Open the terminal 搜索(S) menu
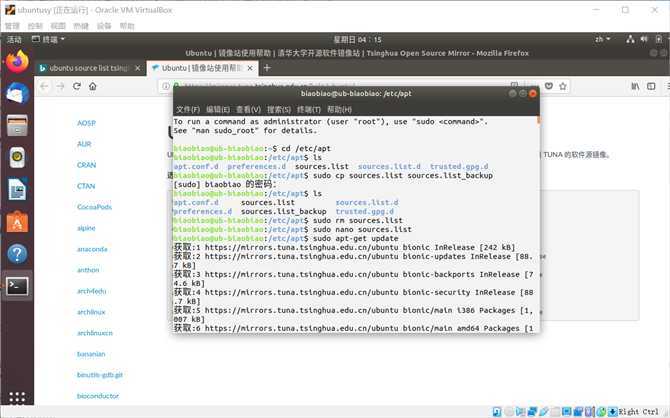The image size is (670, 418). point(279,109)
